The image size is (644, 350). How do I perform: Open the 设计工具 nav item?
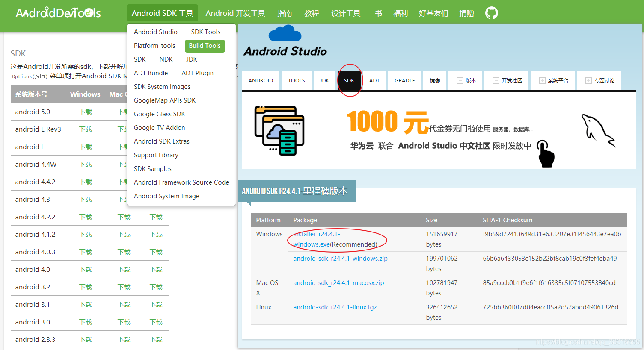[x=346, y=13]
